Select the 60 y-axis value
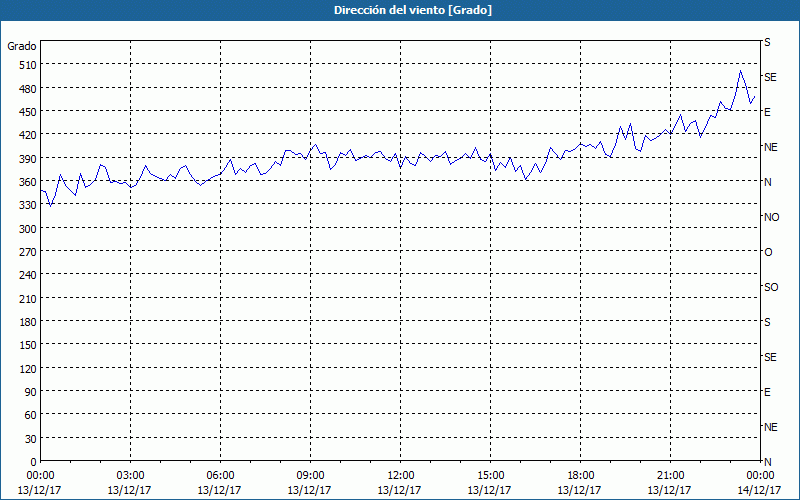This screenshot has width=800, height=500. (31, 415)
